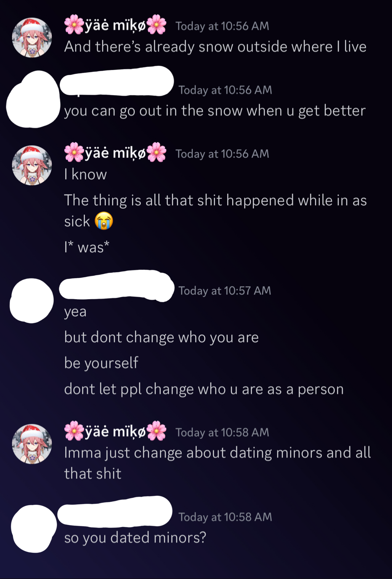
Task: Select message 'dont let ppl change who u are'
Action: point(204,389)
